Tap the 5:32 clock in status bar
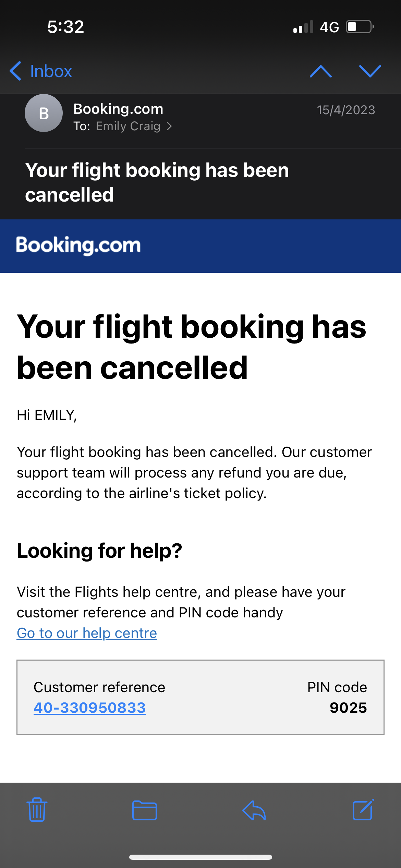Image resolution: width=401 pixels, height=868 pixels. (x=65, y=27)
